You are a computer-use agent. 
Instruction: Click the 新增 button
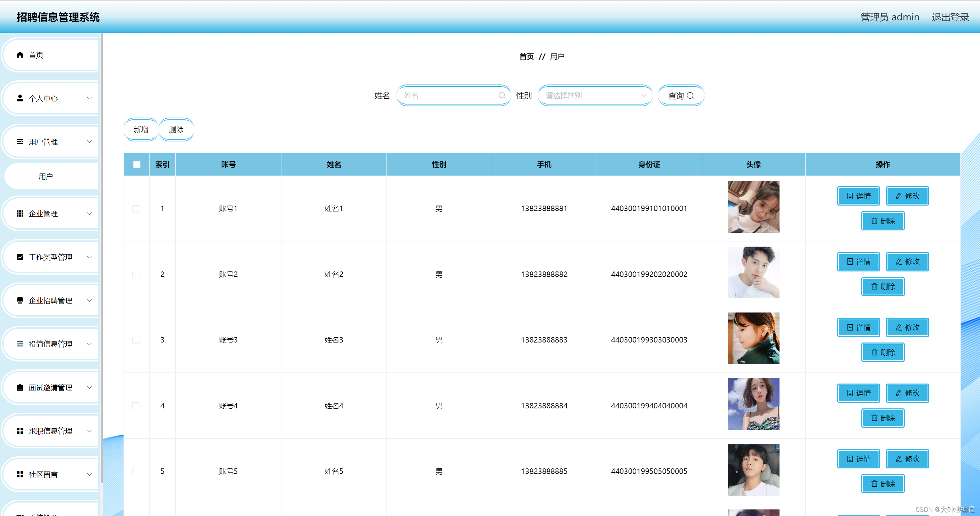click(141, 130)
